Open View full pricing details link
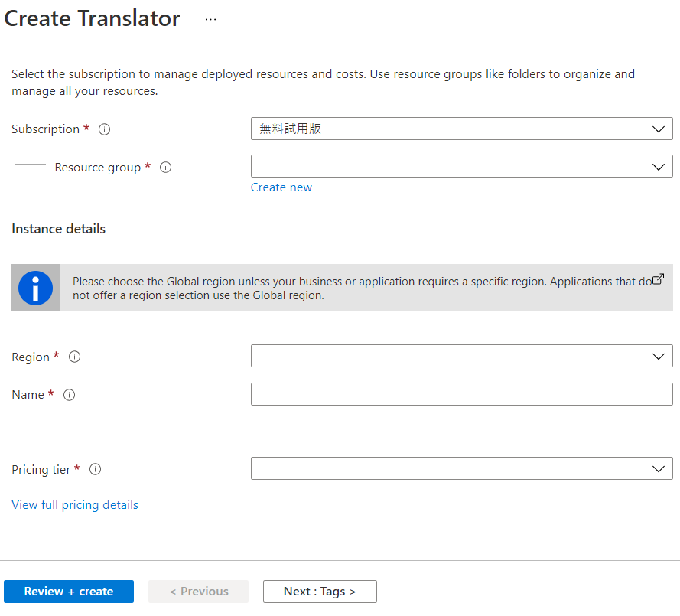680x616 pixels. pos(75,505)
